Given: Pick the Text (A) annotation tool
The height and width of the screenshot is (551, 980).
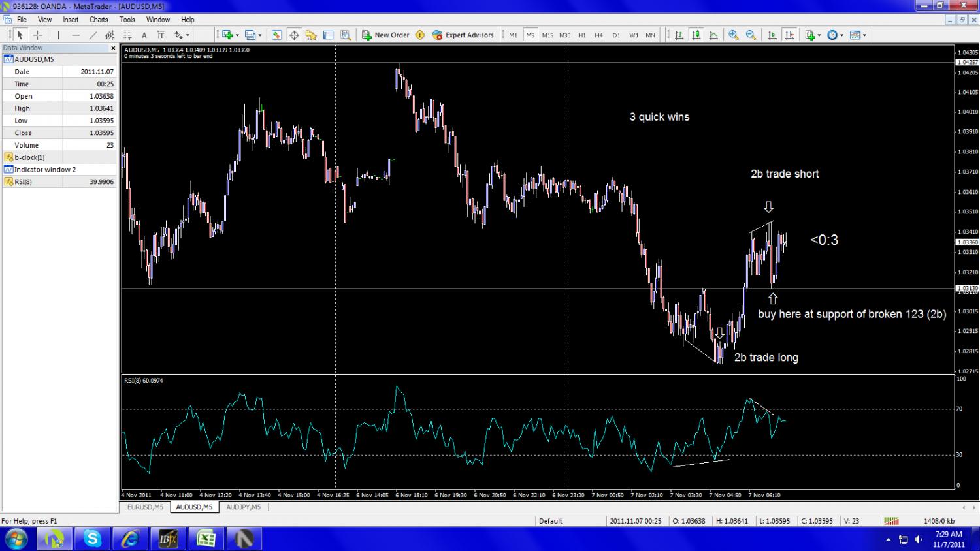Looking at the screenshot, I should coord(144,35).
